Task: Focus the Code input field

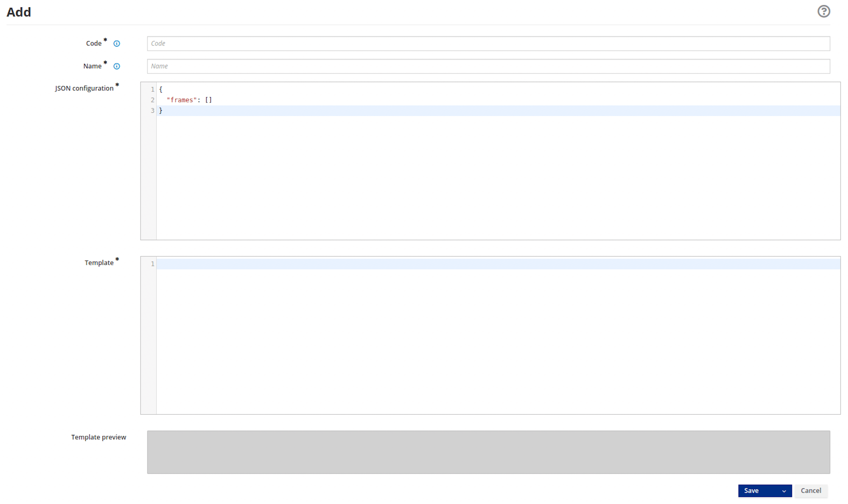Action: tap(488, 43)
